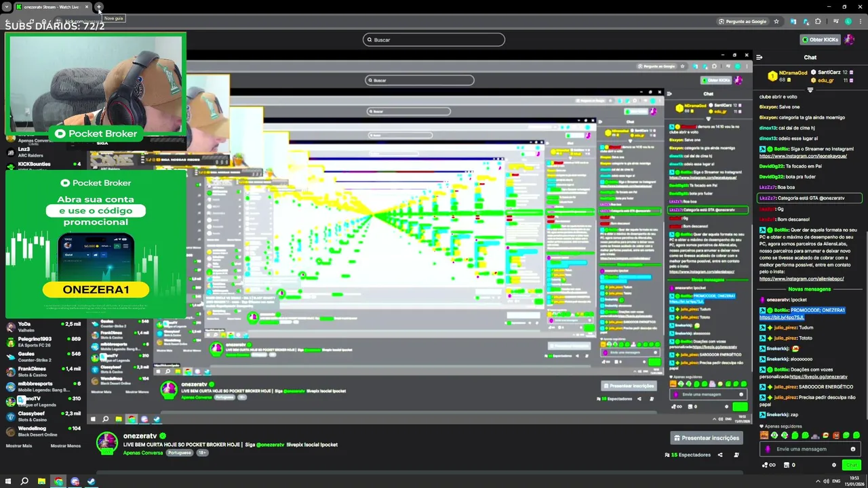
Task: Open stream options icon beside share
Action: click(736, 455)
